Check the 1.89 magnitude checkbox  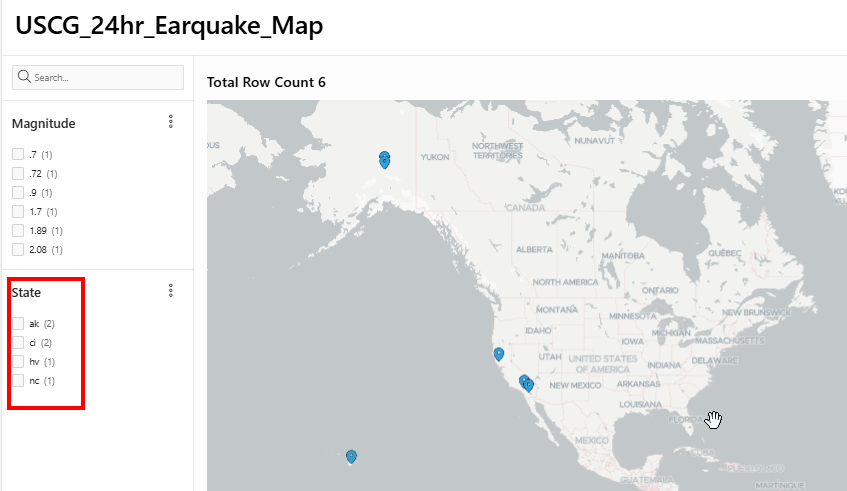click(18, 231)
